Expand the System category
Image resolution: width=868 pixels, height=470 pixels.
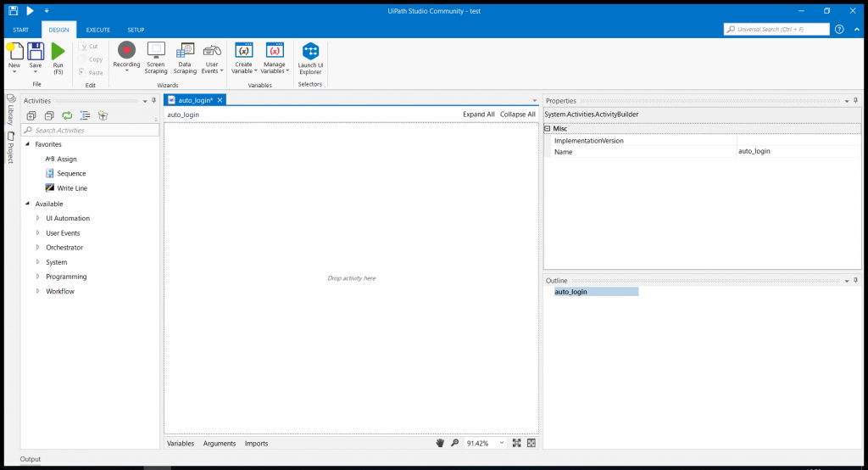tap(37, 261)
